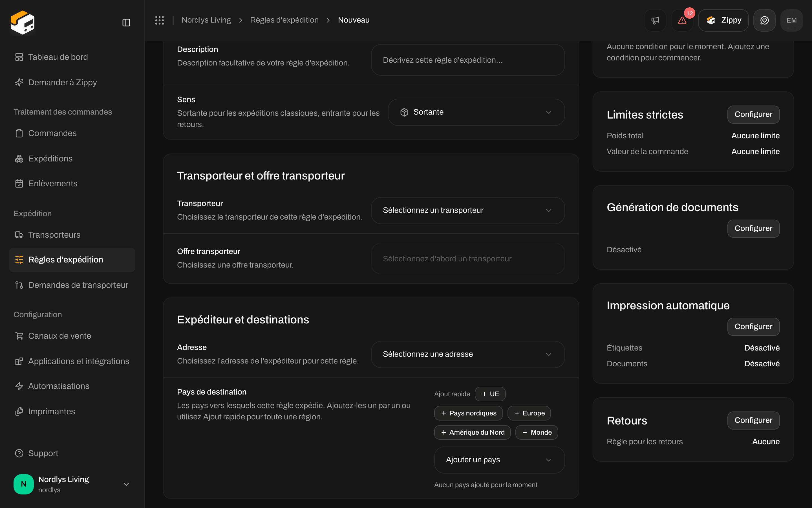Open the Expéditions page

pos(72,159)
